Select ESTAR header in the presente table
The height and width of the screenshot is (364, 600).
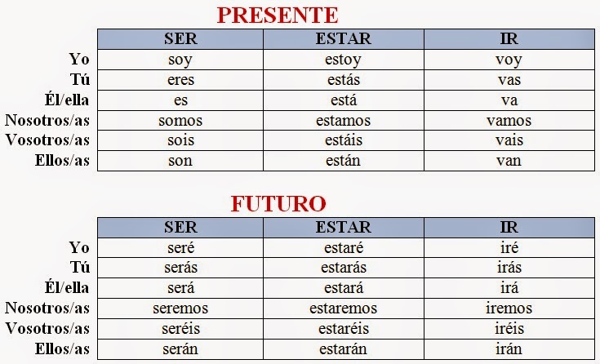click(x=343, y=38)
